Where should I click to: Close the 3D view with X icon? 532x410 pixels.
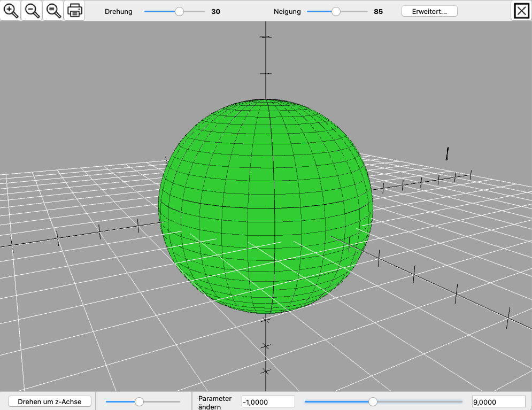[521, 11]
